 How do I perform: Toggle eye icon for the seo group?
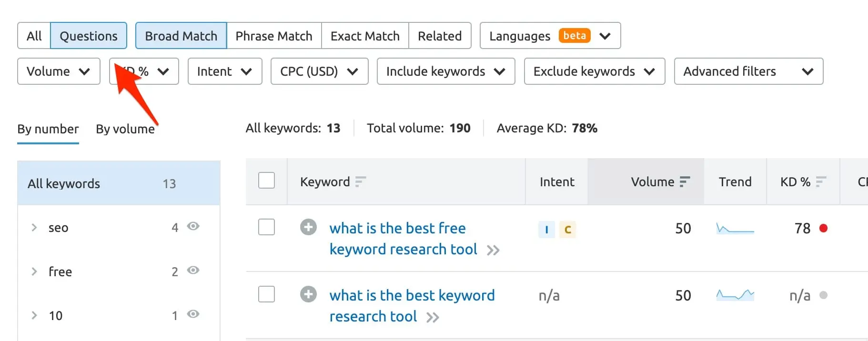tap(193, 226)
